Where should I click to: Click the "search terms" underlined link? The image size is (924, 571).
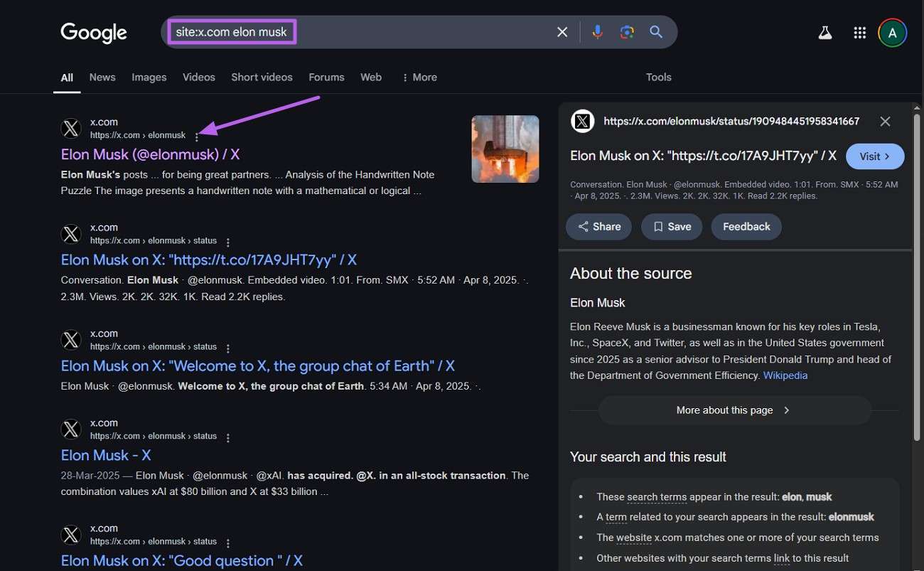pyautogui.click(x=657, y=497)
